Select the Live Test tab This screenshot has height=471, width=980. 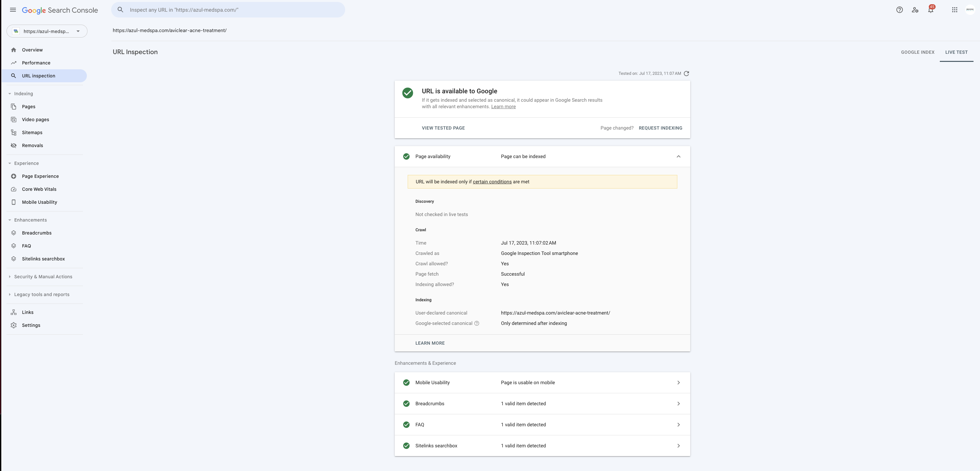956,52
